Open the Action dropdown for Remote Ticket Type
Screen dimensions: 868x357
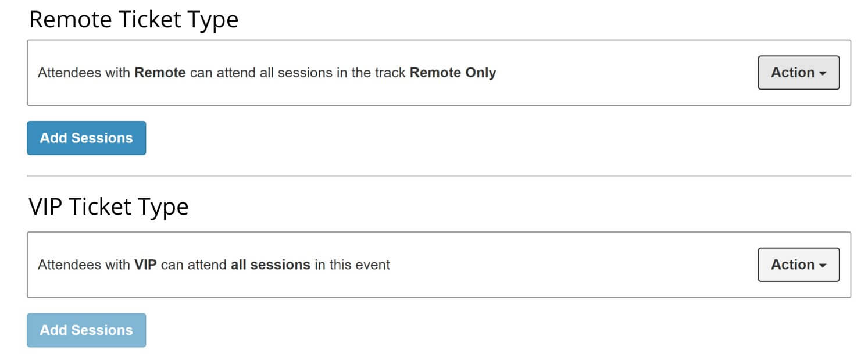[798, 73]
